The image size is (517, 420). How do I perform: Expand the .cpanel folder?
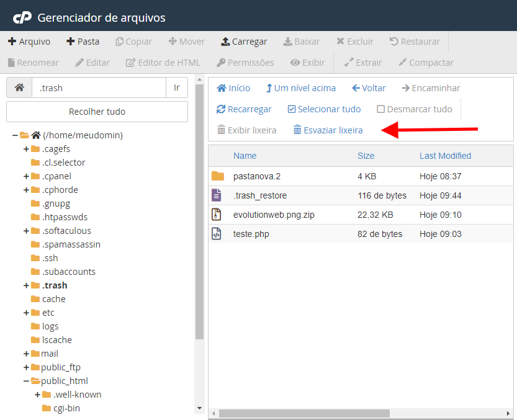[x=26, y=176]
